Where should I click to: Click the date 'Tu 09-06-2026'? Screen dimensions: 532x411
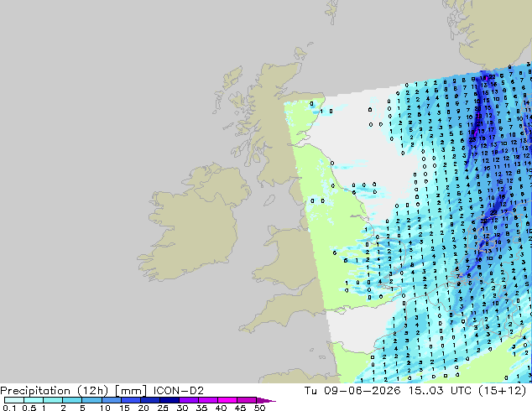pos(352,391)
